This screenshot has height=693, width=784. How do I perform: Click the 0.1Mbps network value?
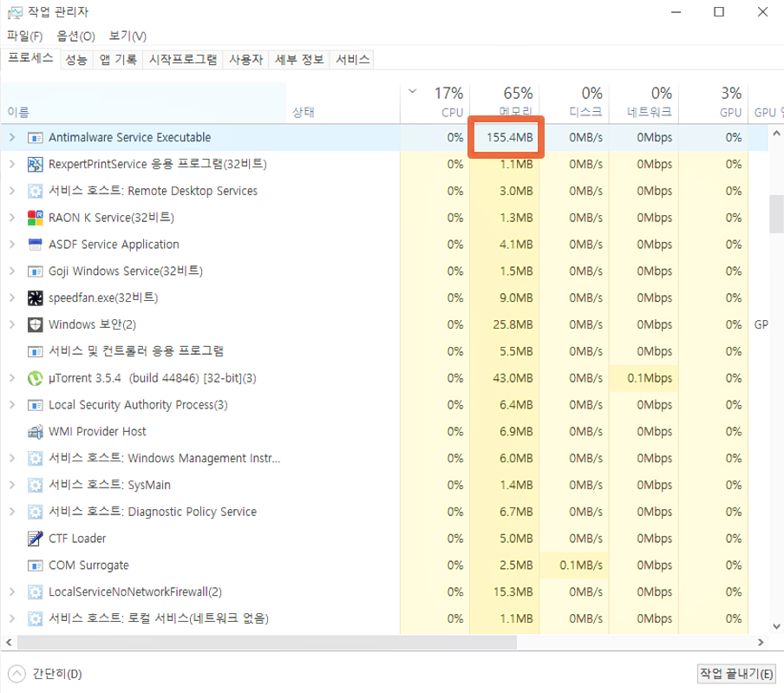(650, 378)
